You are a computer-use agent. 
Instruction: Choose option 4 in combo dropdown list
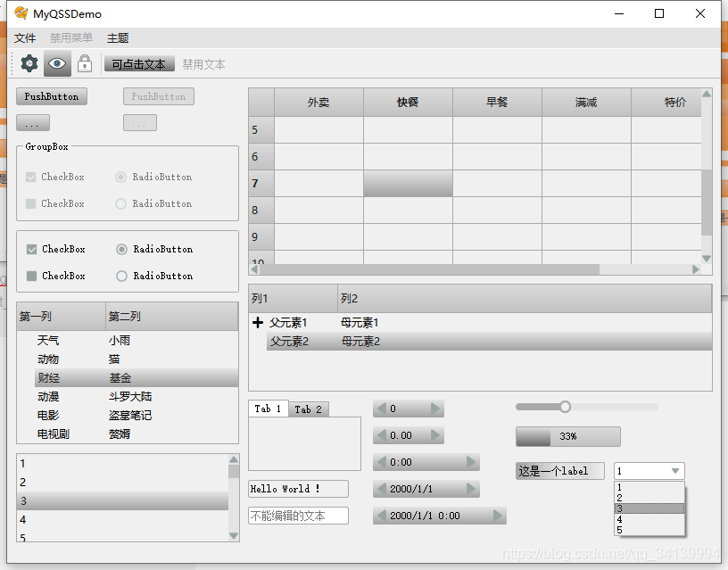(649, 519)
